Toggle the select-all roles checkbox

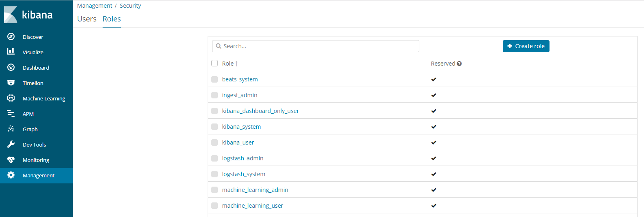click(215, 63)
